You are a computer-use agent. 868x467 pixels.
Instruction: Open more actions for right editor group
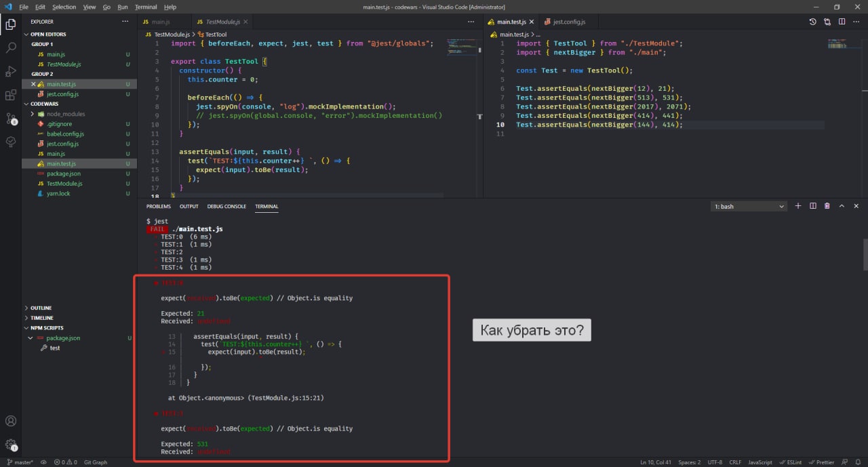pos(856,22)
